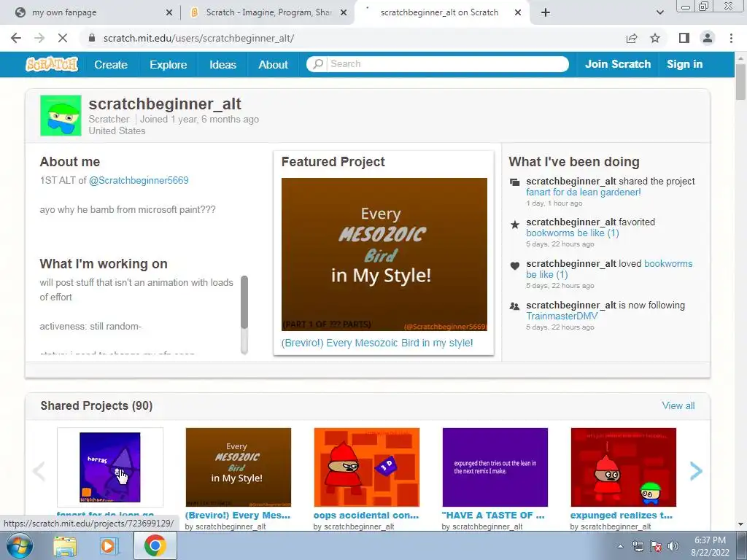Click the 'oops accidental con...' project title
This screenshot has height=560, width=747.
click(x=366, y=516)
